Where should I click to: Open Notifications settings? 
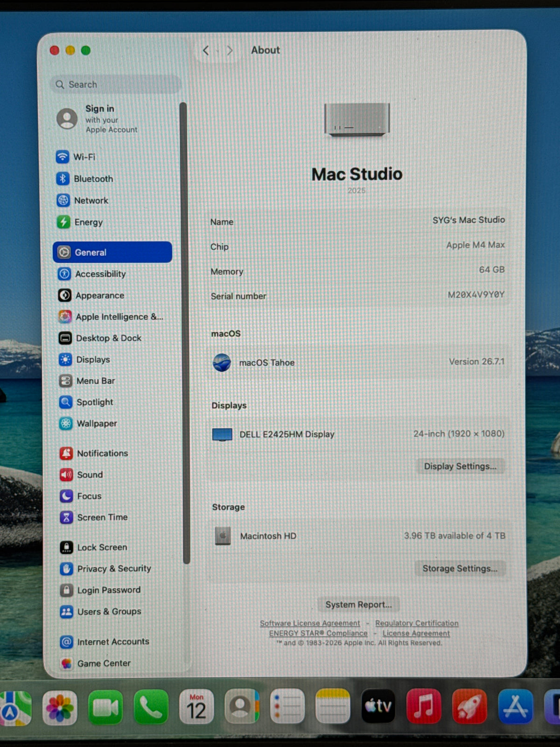(94, 453)
